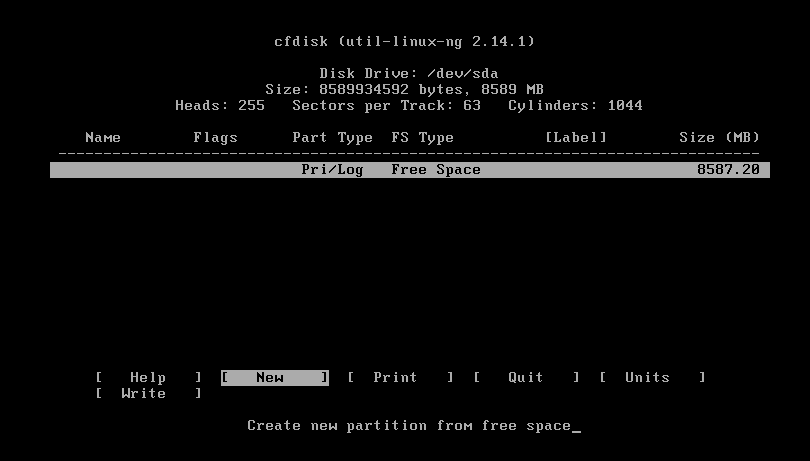Select the Print menu option
Screen dimensions: 810x461
point(400,377)
